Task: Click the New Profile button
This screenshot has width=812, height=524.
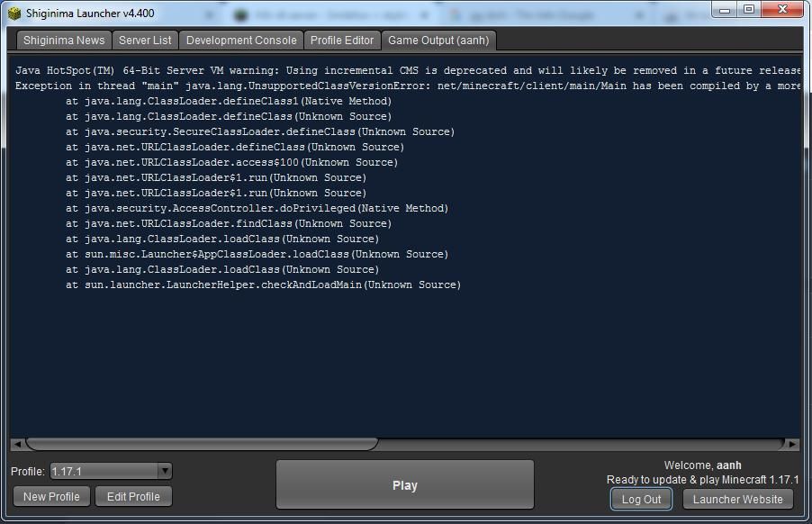Action: tap(51, 497)
